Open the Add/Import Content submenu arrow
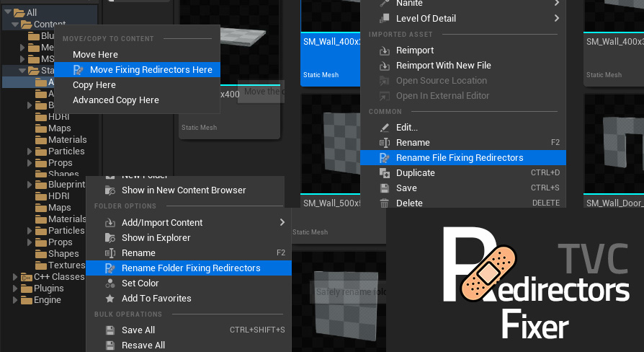The height and width of the screenshot is (352, 644). pyautogui.click(x=282, y=222)
